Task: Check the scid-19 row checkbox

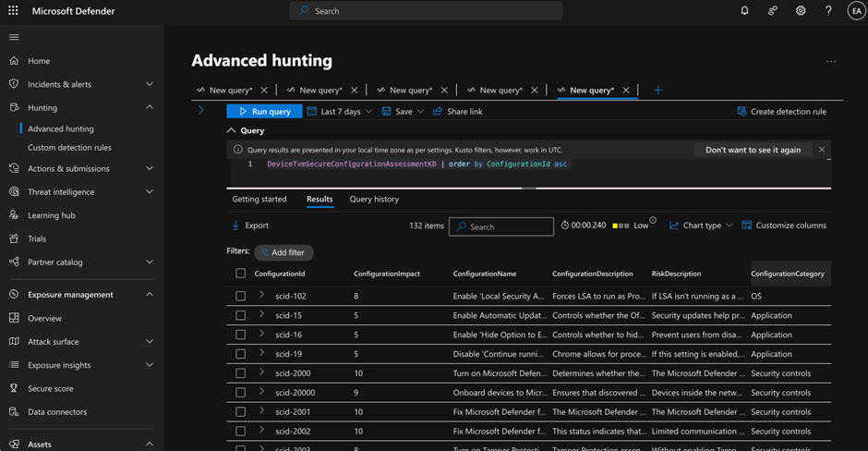Action: 240,353
